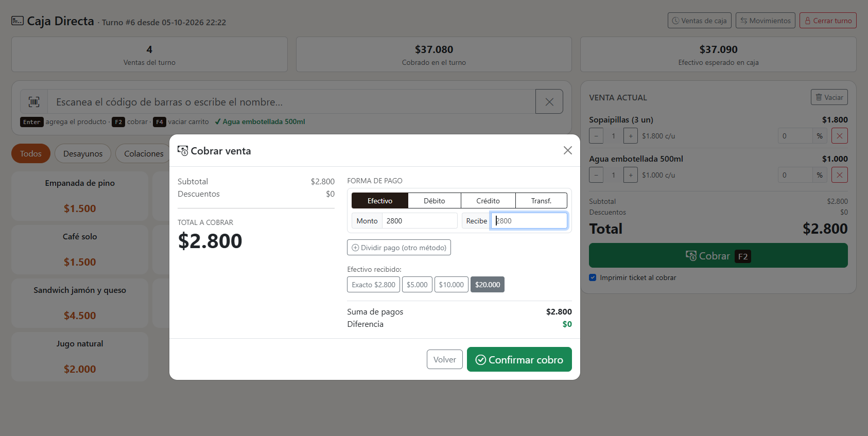Increase Sopaipillas quantity with plus

(631, 136)
